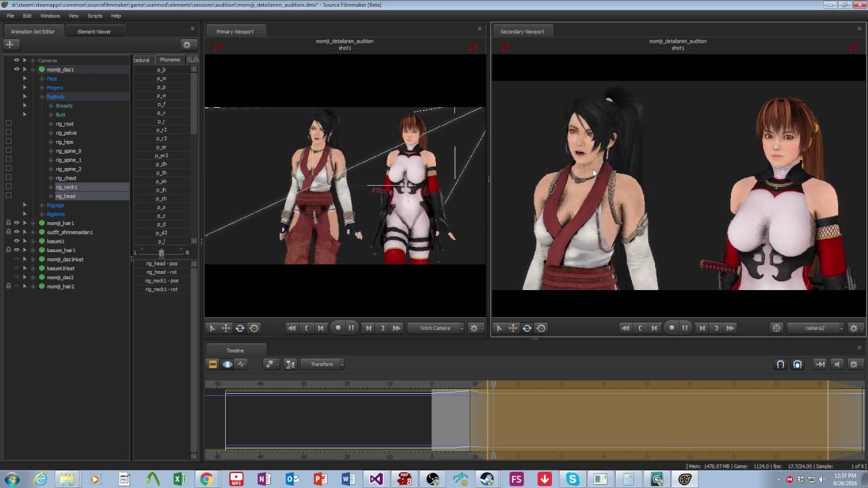Click the pause button in Primary Viewport
868x488 pixels.
click(x=351, y=328)
